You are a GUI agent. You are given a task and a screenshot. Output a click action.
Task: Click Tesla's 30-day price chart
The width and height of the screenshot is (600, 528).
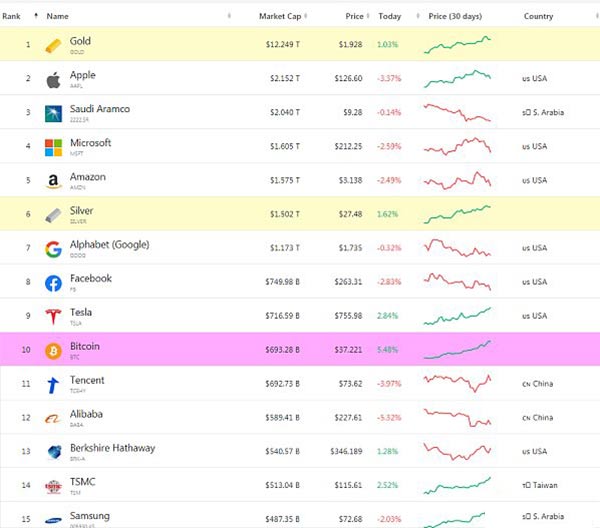tap(457, 316)
